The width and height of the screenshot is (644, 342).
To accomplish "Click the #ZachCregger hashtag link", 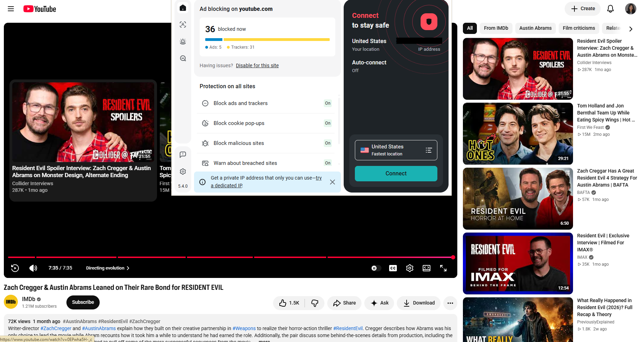I will [x=56, y=328].
